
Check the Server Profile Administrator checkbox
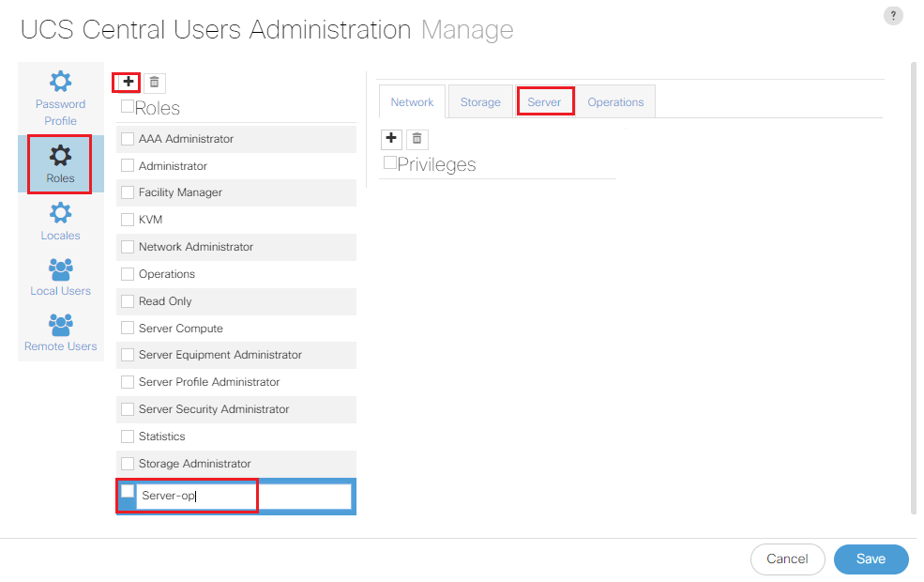(x=128, y=382)
